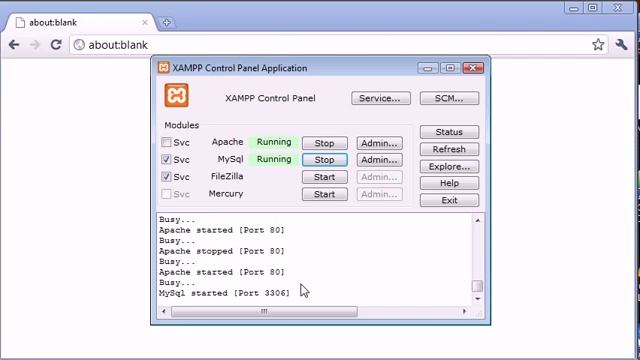Open the Chrome wrench menu
Viewport: 640px width, 360px height.
(621, 44)
